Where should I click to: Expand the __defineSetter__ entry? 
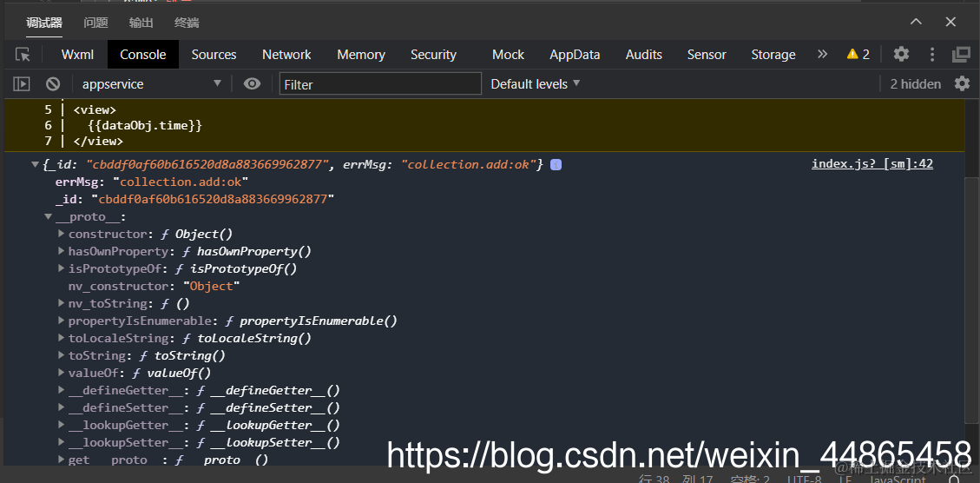(62, 407)
